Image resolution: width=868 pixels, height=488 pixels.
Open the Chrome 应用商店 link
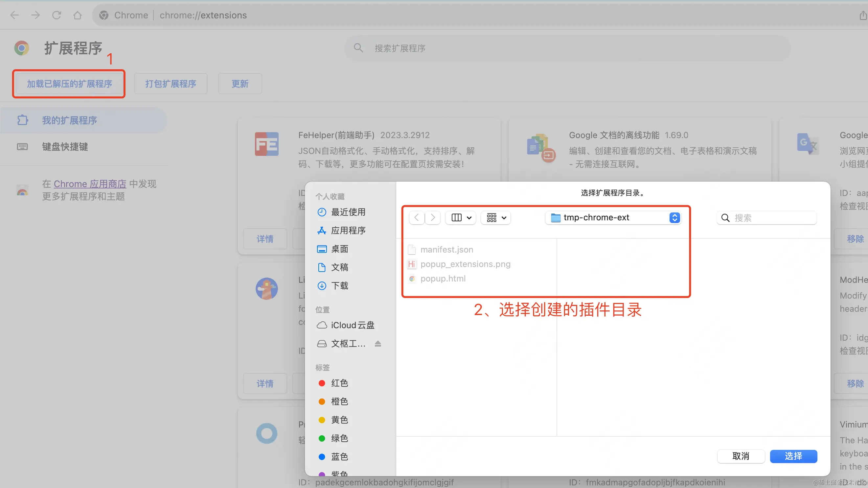coord(90,184)
